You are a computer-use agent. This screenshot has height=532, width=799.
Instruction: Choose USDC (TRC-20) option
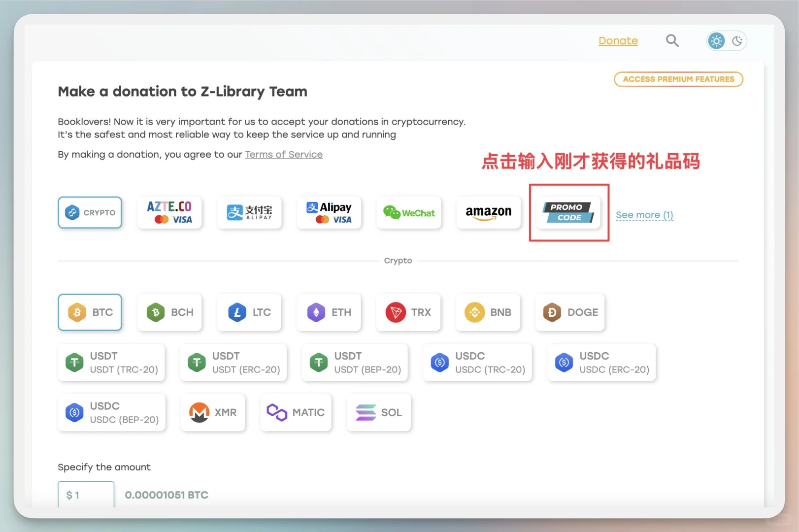[478, 363]
